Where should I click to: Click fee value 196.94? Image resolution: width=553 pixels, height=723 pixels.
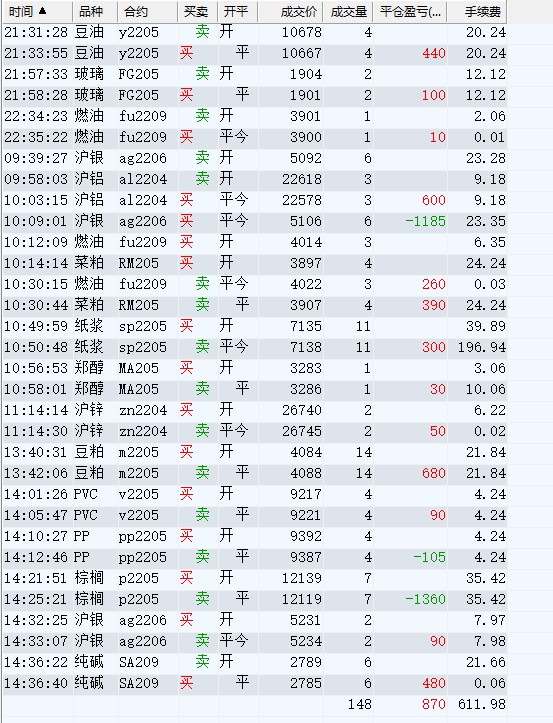[482, 347]
